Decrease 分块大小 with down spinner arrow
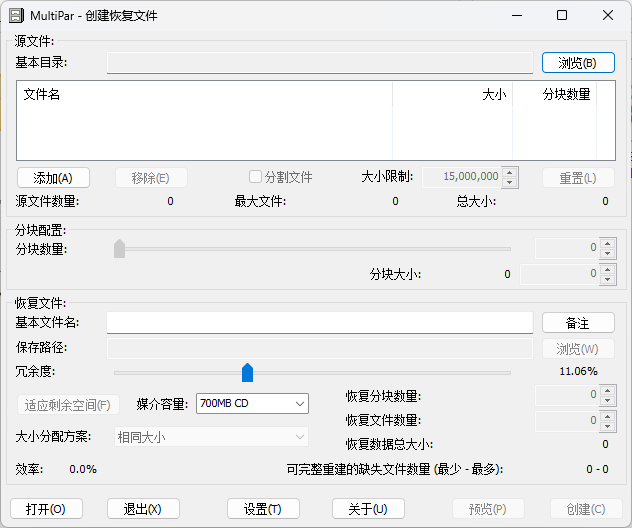Screen dimensions: 632x528 (607, 279)
